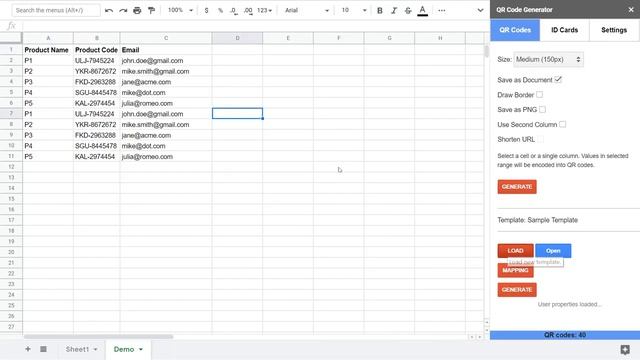Open the more toolbar options ellipsis
Screen dimensions: 640x360
442,10
